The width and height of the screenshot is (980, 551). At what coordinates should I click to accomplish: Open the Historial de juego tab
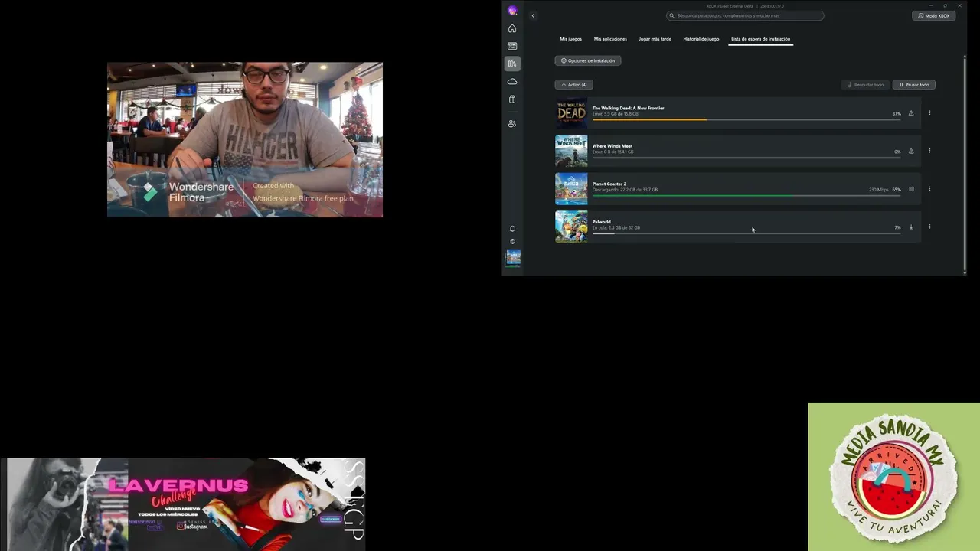point(701,39)
